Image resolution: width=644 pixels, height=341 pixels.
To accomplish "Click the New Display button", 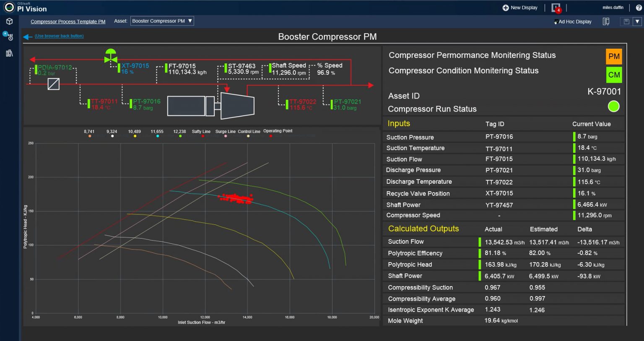I will 520,8.
